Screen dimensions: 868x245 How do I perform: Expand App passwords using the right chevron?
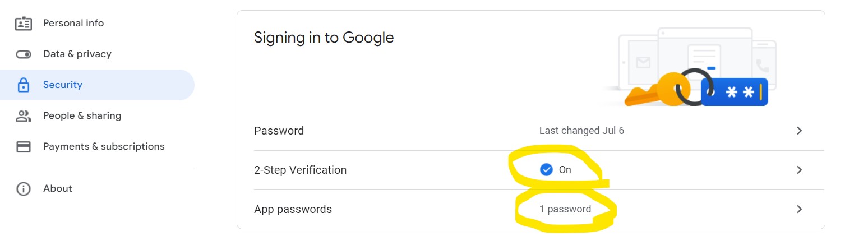pyautogui.click(x=800, y=209)
